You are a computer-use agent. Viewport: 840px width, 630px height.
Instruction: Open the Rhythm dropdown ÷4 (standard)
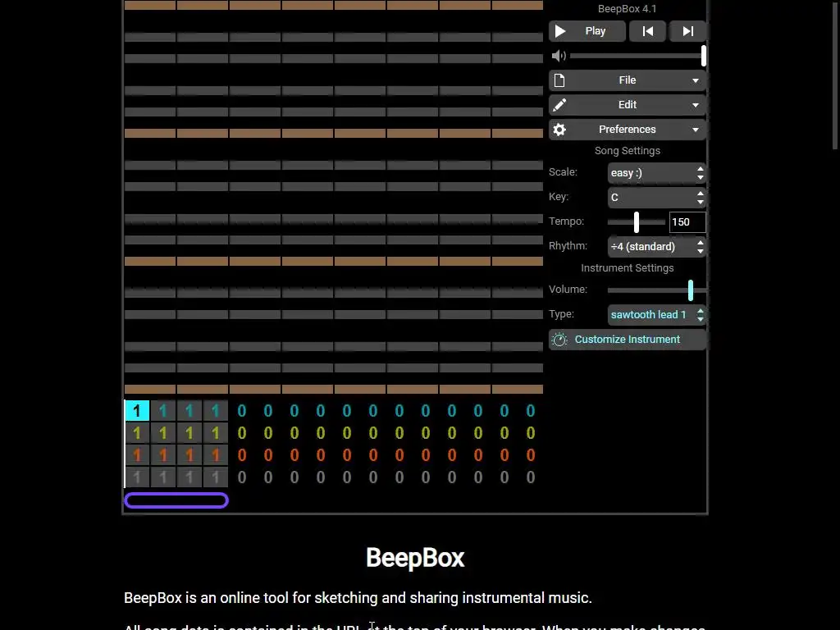pos(657,246)
